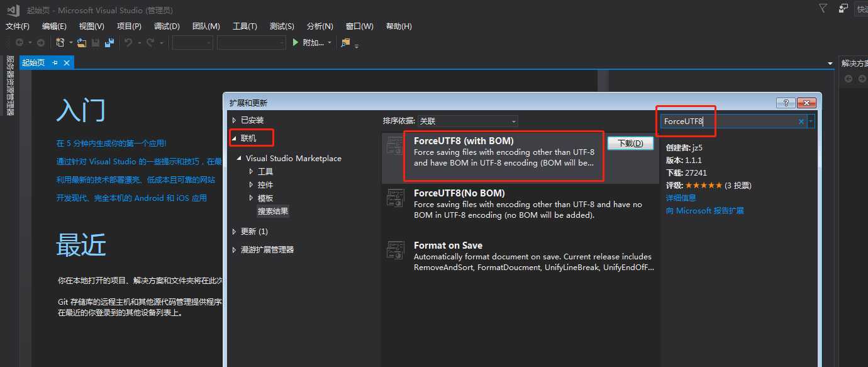Open the 视图(V) menu

point(92,26)
